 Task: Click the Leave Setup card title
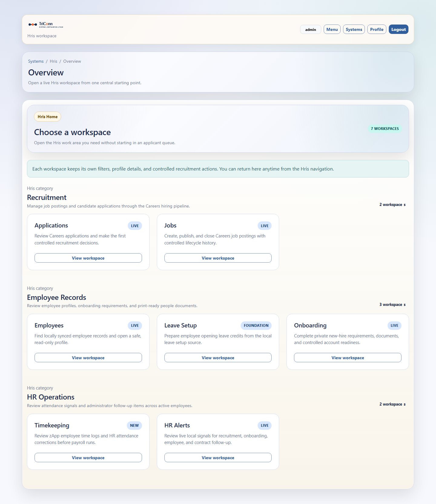tap(180, 325)
